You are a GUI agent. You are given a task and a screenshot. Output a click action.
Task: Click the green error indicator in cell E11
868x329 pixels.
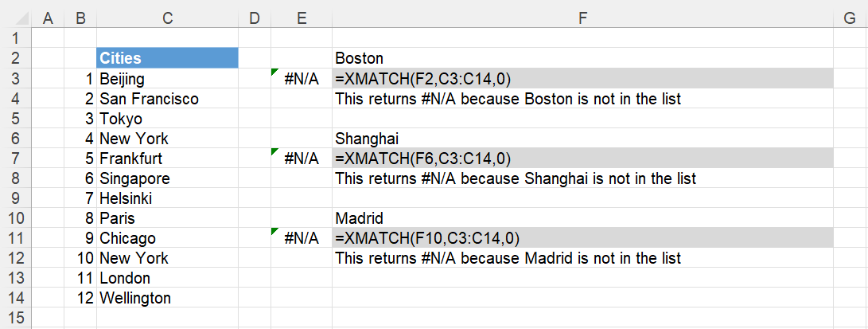[x=274, y=231]
